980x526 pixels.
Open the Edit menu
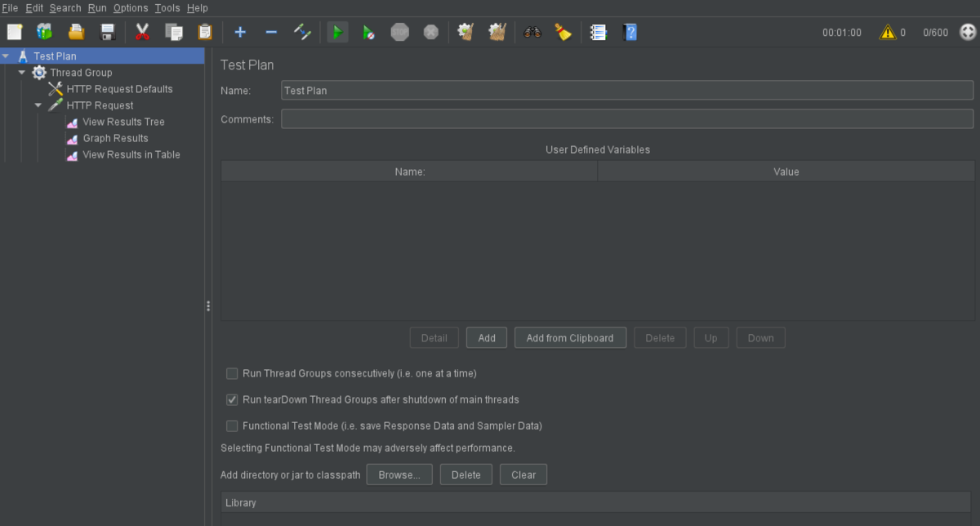tap(34, 7)
